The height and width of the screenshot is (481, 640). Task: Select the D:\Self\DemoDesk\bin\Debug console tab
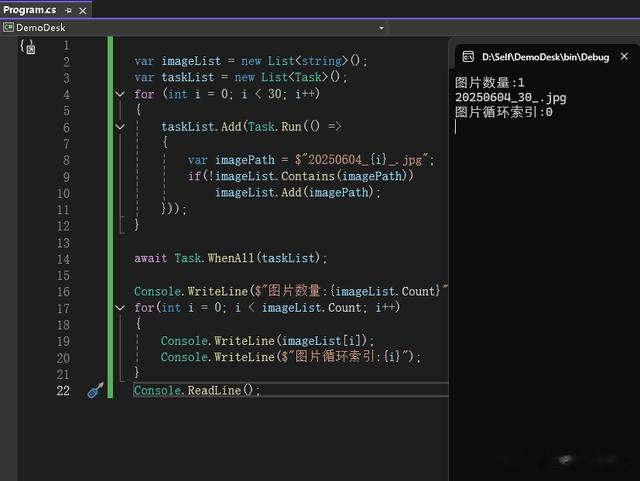pos(545,57)
